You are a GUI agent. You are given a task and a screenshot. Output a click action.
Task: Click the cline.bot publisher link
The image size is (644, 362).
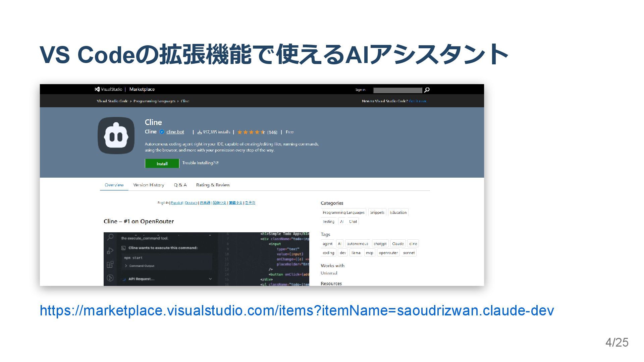[175, 132]
